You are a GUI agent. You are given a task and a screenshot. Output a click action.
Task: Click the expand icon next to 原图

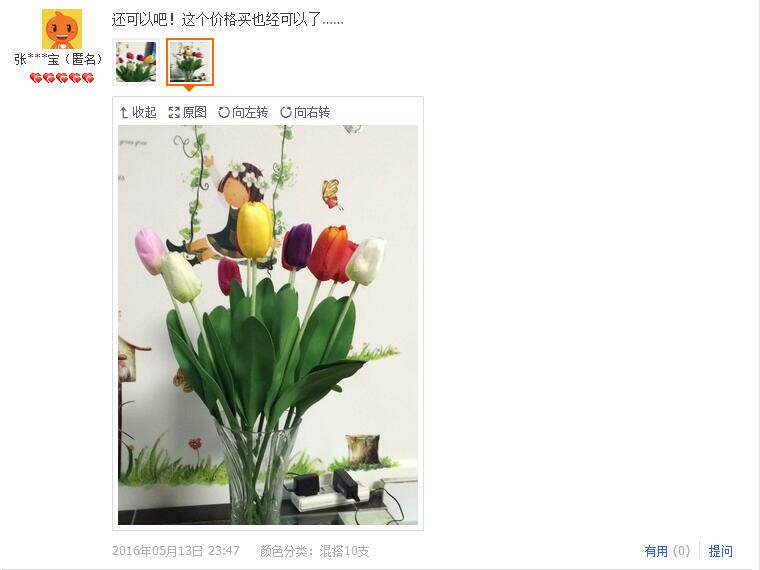coord(174,112)
